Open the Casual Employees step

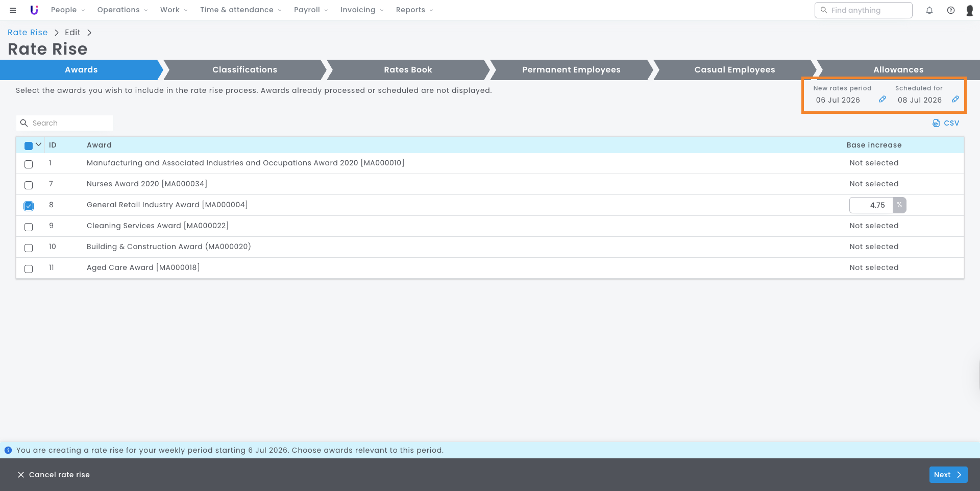735,70
